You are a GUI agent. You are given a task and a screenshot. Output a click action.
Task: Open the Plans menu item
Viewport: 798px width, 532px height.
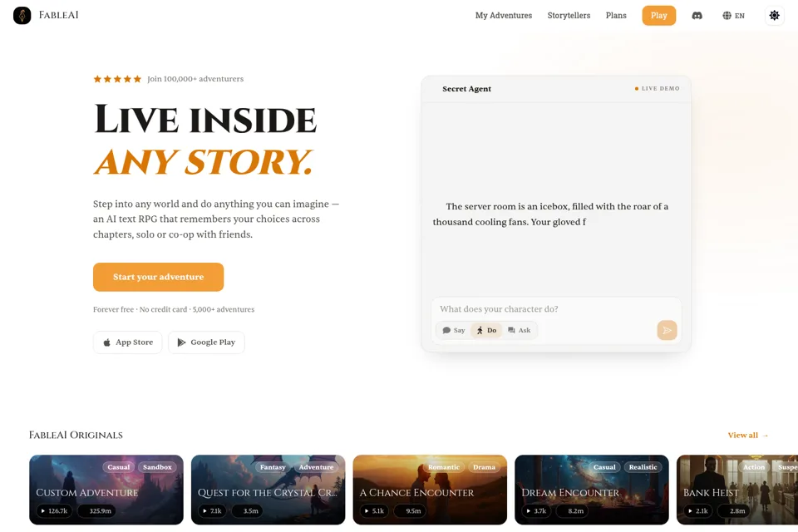pos(616,15)
